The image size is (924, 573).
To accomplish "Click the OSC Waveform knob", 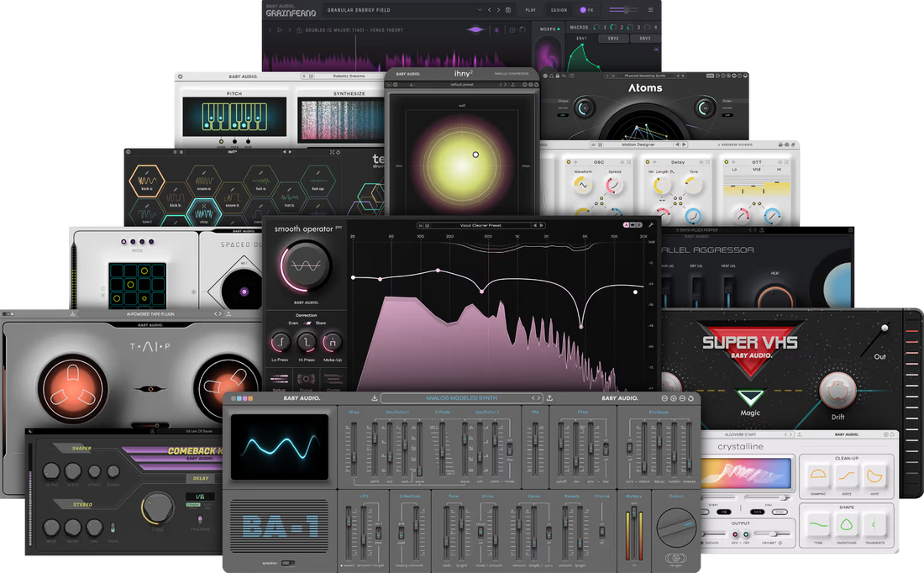I will (x=582, y=185).
